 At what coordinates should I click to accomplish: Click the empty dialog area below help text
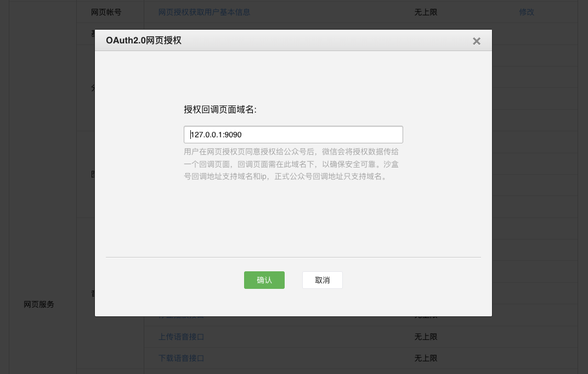pyautogui.click(x=293, y=220)
